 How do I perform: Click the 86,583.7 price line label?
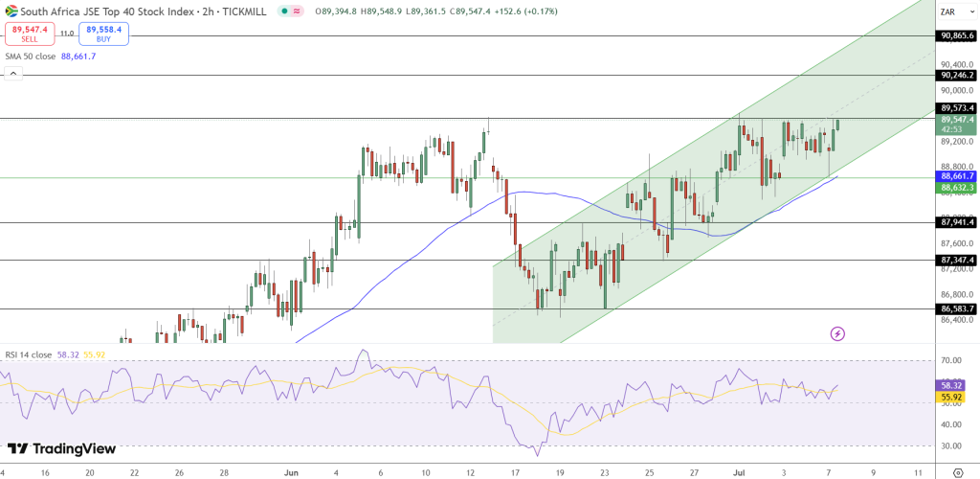coord(957,308)
